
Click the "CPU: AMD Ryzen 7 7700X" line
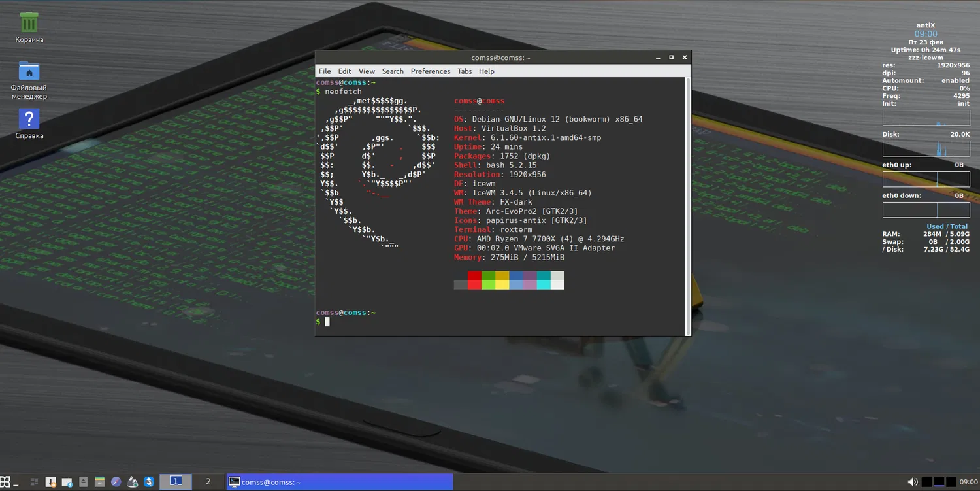coord(539,239)
